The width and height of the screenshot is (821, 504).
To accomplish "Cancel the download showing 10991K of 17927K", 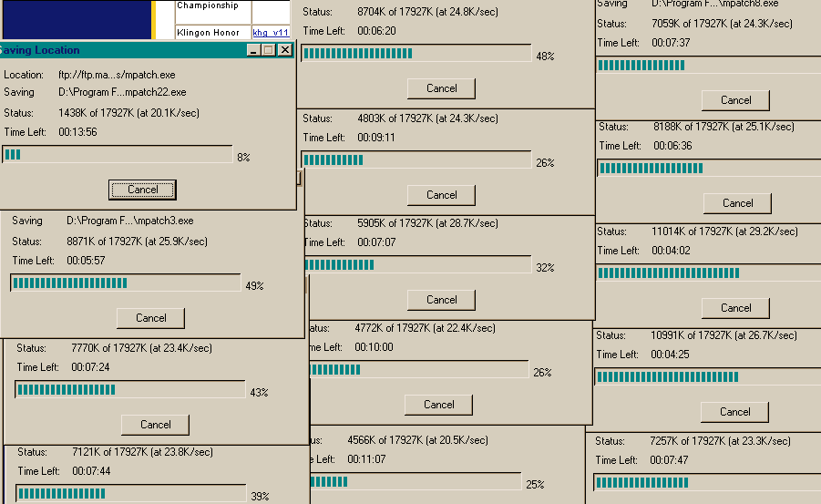I will [x=734, y=412].
